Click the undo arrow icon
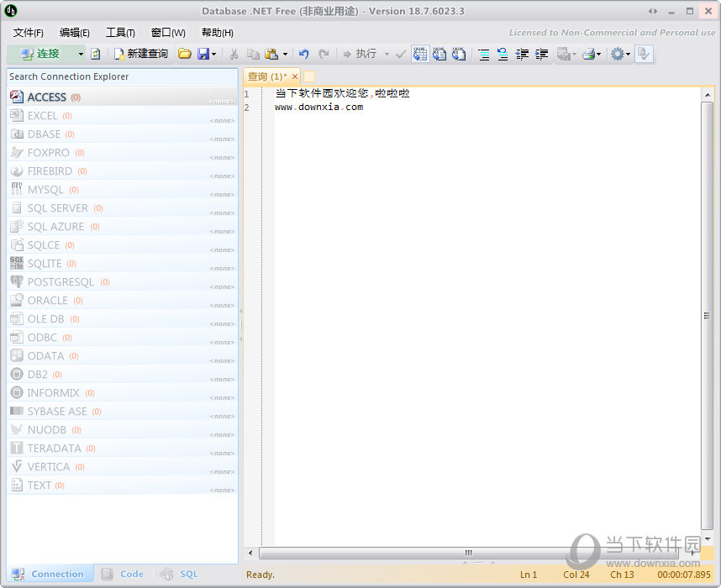Screen dimensions: 721x588 pyautogui.click(x=304, y=55)
